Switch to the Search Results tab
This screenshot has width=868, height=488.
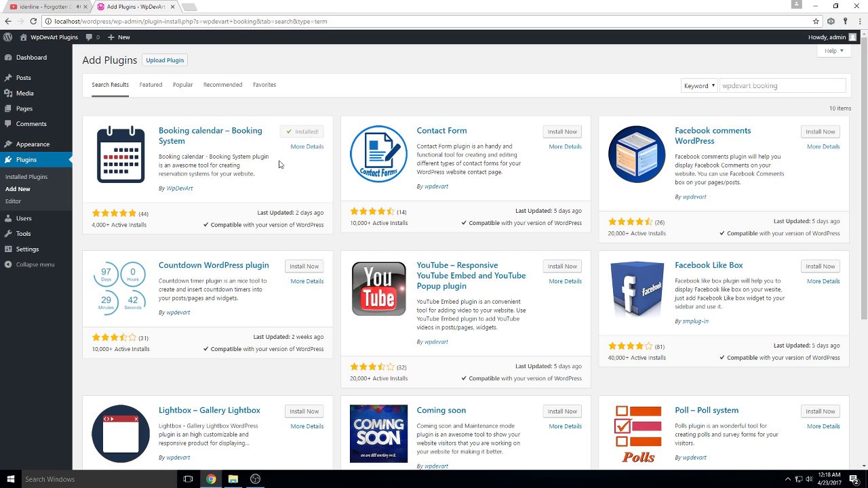110,85
